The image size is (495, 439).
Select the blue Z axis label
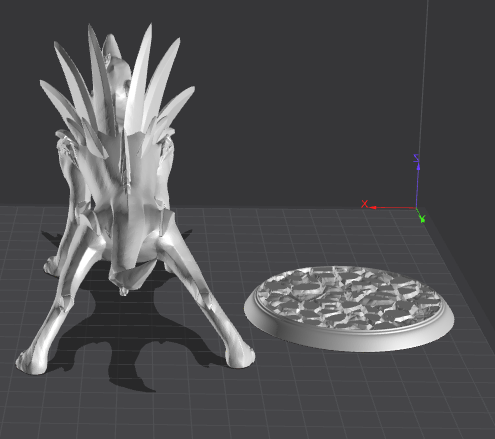(416, 158)
